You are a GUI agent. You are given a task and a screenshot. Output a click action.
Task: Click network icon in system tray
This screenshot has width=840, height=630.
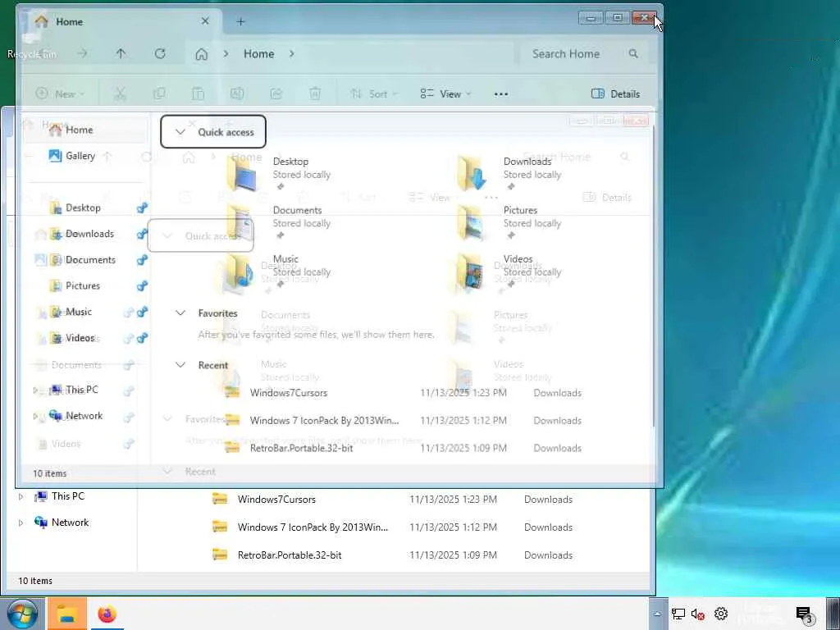coord(678,614)
